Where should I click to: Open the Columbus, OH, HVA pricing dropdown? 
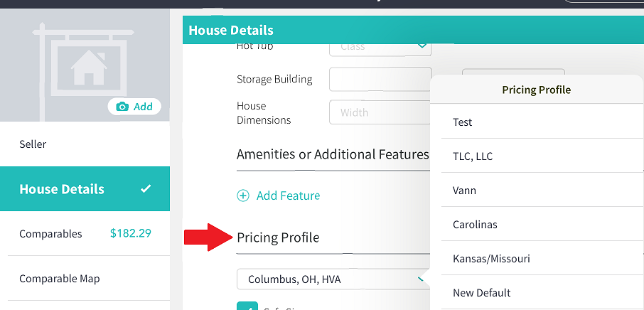(333, 279)
